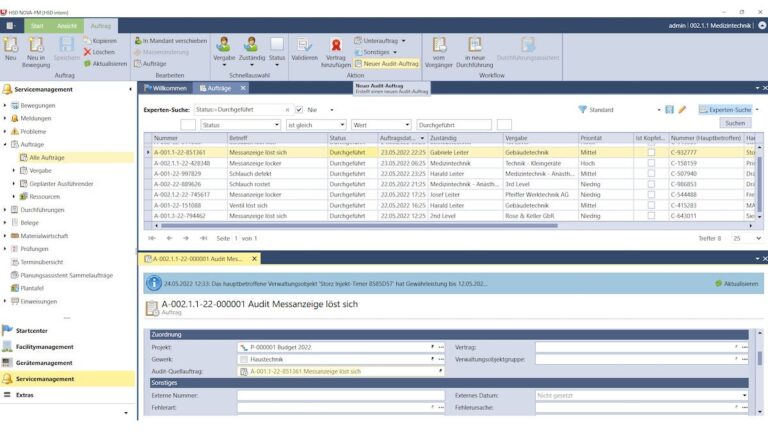Screen dimensions: 768x432
Task: Click Vertrag hinzufügen icon
Action: click(337, 48)
